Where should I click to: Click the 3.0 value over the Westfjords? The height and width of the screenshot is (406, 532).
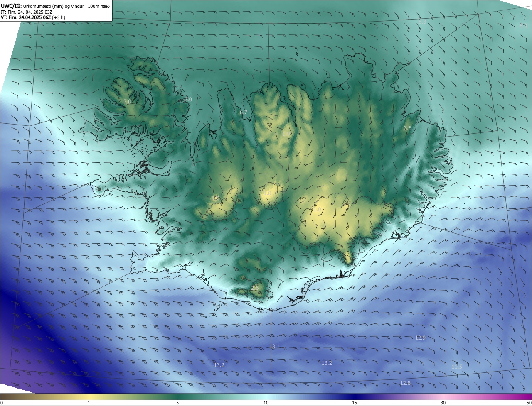click(127, 101)
